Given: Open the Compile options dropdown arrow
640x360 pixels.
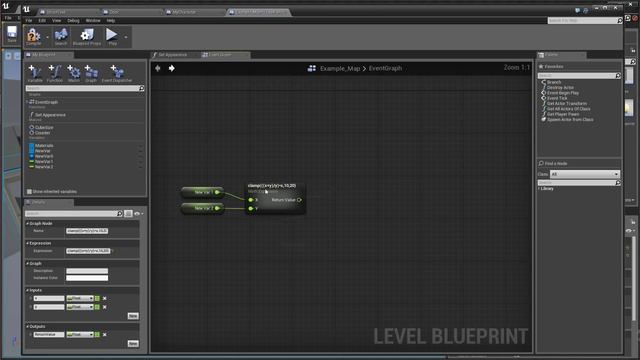Looking at the screenshot, I should (x=47, y=37).
